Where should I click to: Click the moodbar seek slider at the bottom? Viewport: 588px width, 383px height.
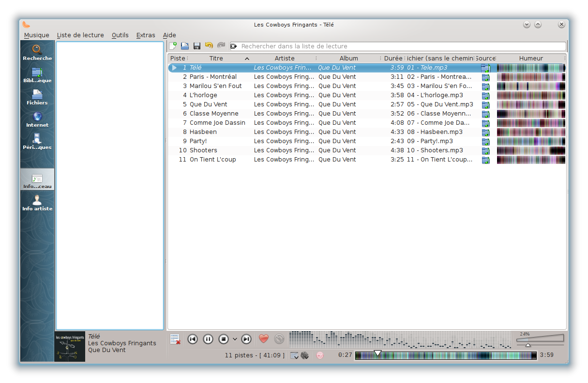click(446, 355)
